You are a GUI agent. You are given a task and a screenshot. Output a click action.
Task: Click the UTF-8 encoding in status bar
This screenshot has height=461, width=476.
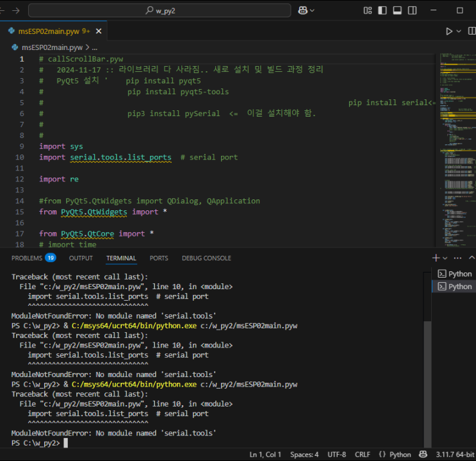coord(336,454)
